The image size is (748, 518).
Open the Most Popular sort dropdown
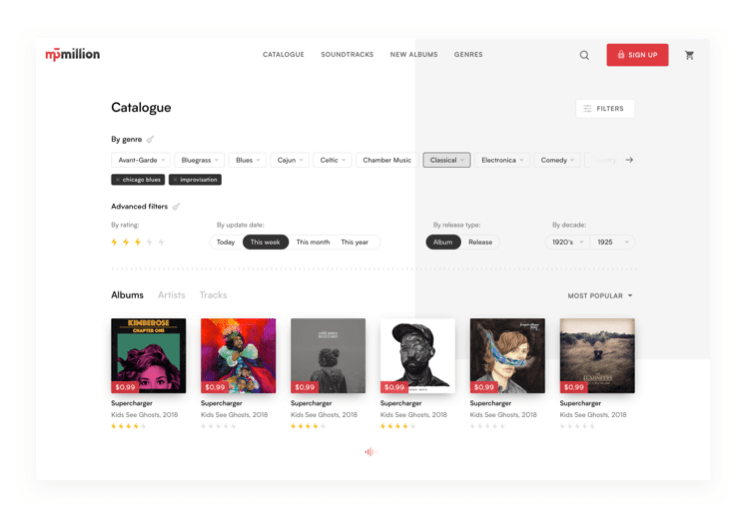[600, 296]
